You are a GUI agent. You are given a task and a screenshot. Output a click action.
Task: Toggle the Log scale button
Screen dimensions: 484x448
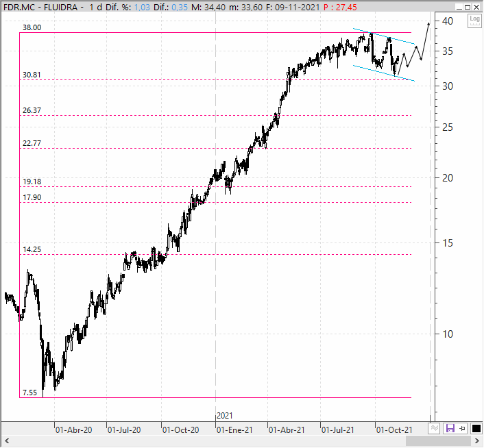(x=474, y=21)
